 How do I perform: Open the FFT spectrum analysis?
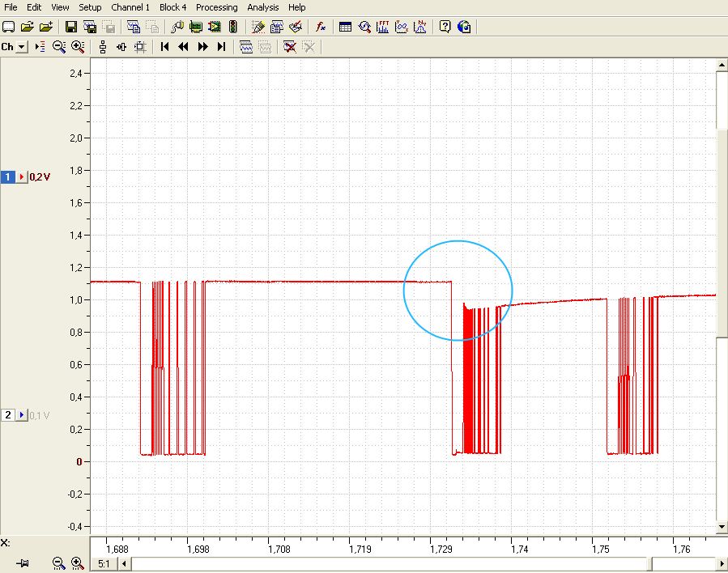(383, 27)
